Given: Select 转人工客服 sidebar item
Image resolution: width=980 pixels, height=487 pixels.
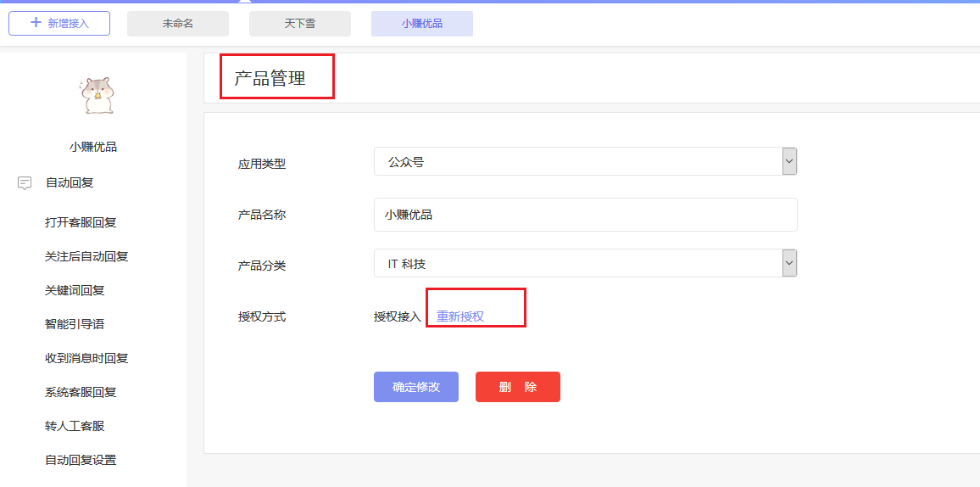Looking at the screenshot, I should coord(75,427).
